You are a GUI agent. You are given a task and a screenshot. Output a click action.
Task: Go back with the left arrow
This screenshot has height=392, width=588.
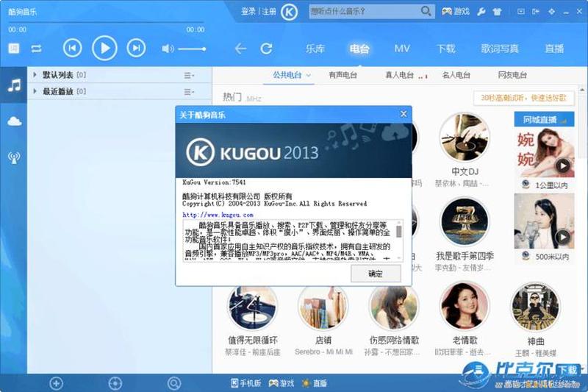click(240, 49)
